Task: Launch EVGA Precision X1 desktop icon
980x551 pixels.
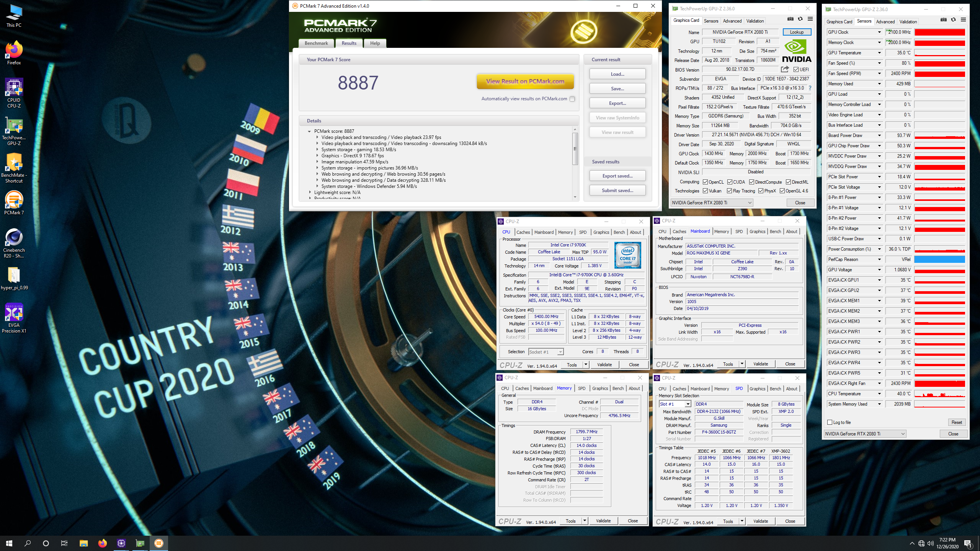Action: (x=14, y=318)
